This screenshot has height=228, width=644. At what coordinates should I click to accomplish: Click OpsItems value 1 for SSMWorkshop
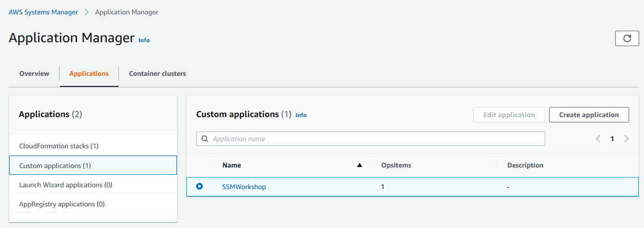point(383,187)
